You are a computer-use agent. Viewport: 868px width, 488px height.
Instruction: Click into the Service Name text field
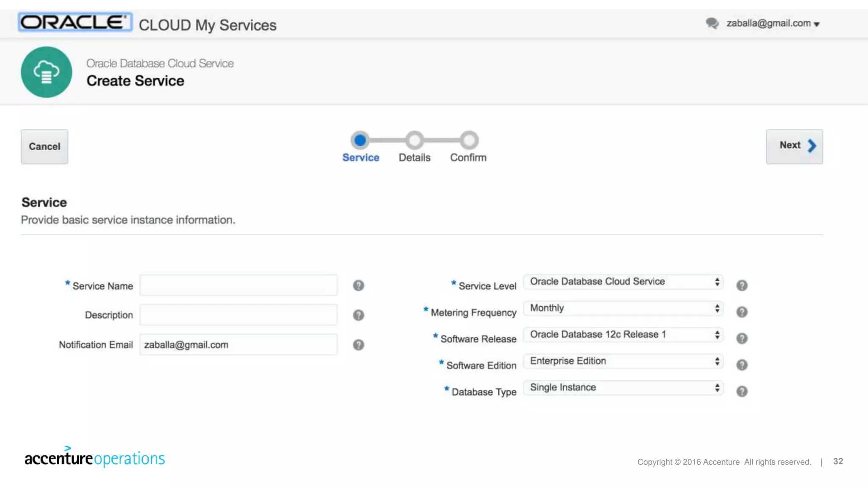238,286
